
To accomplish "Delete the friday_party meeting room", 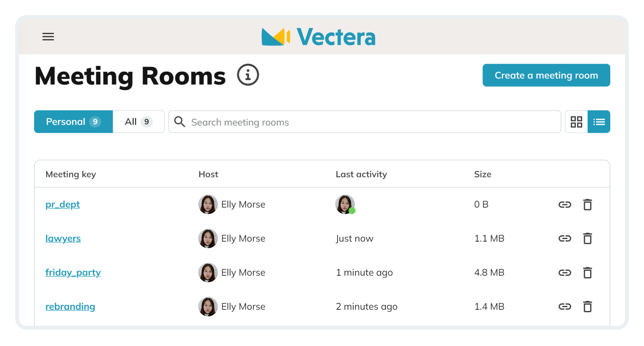I will coord(587,272).
